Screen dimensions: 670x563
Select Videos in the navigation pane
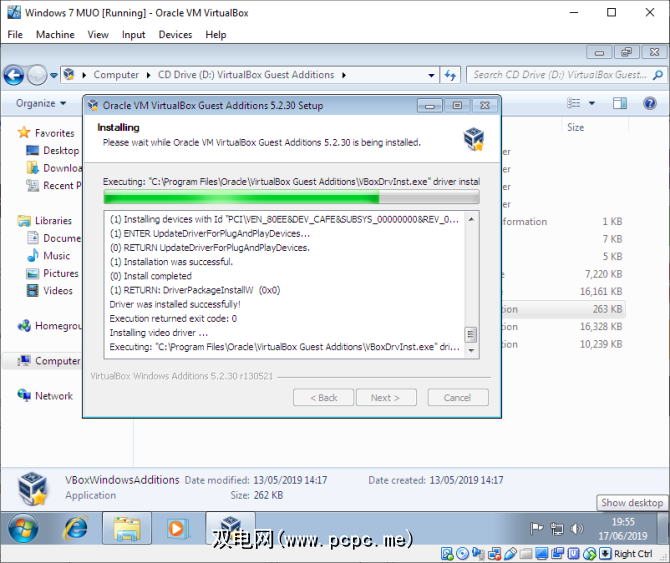(x=58, y=291)
